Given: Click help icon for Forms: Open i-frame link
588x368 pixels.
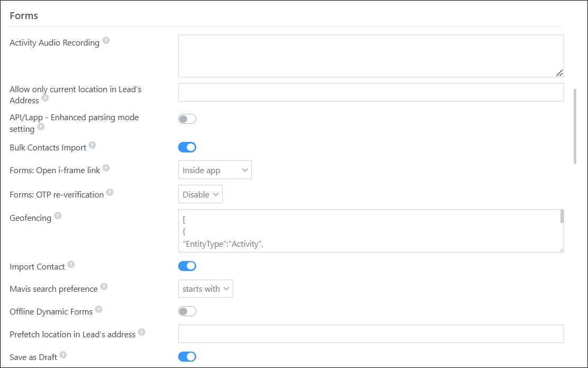Looking at the screenshot, I should [106, 168].
